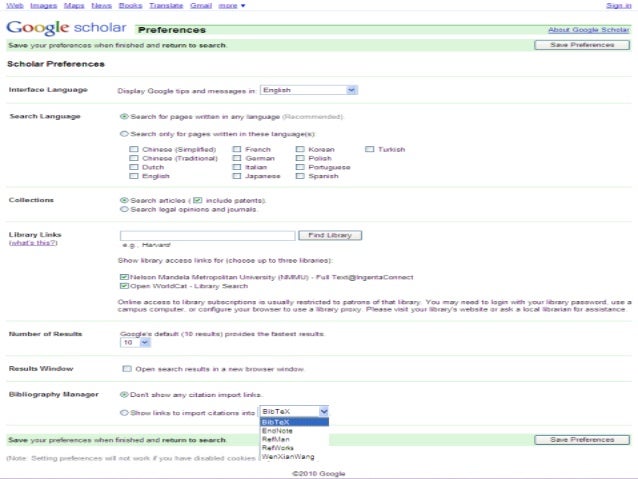Image resolution: width=638 pixels, height=479 pixels.
Task: Click the Google Scholar logo
Action: [x=66, y=28]
